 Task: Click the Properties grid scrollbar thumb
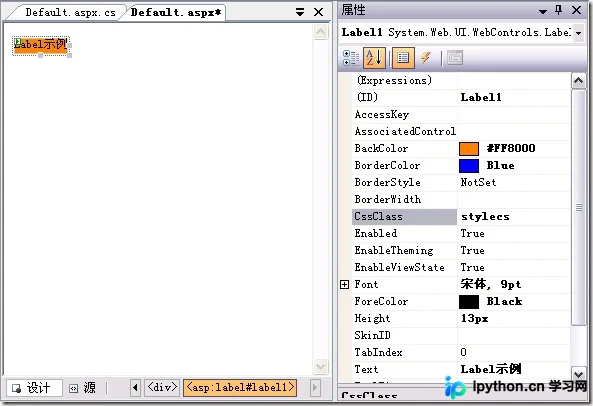(578, 207)
